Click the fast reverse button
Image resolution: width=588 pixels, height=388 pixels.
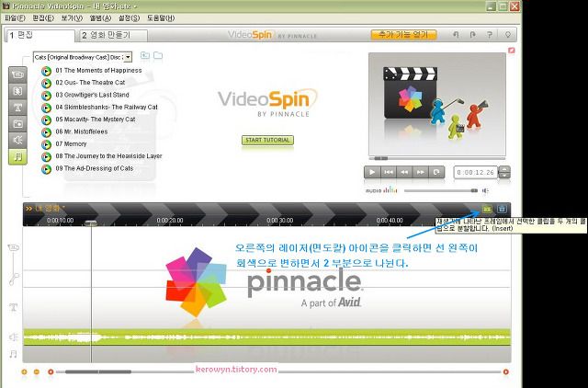(x=404, y=172)
